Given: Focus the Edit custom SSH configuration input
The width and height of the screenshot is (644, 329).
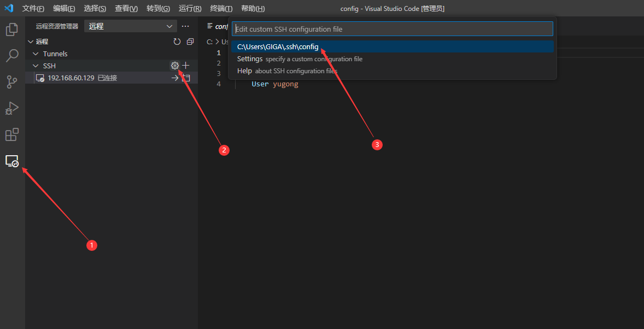Looking at the screenshot, I should click(x=392, y=29).
